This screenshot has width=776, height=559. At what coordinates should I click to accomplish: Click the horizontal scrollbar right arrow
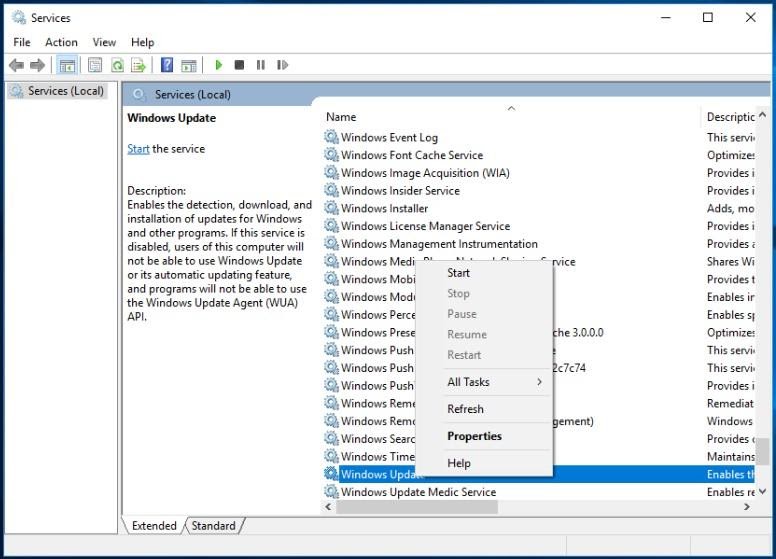click(747, 507)
